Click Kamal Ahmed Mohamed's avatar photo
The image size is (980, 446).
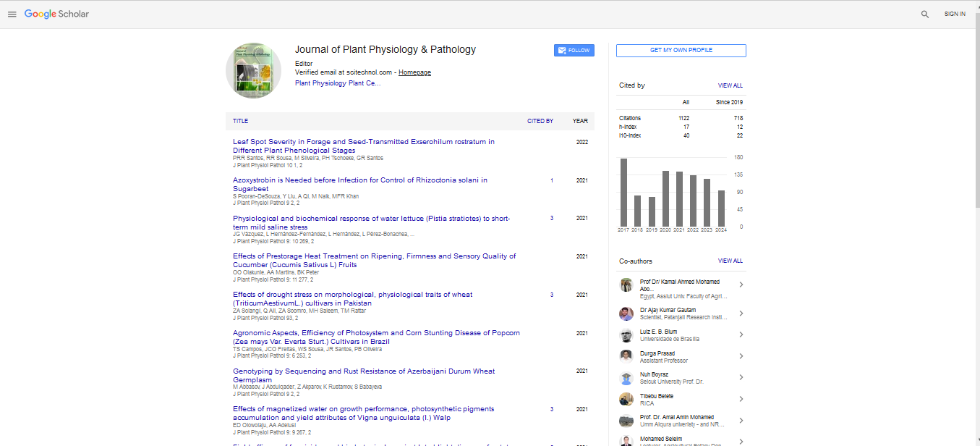click(x=626, y=285)
